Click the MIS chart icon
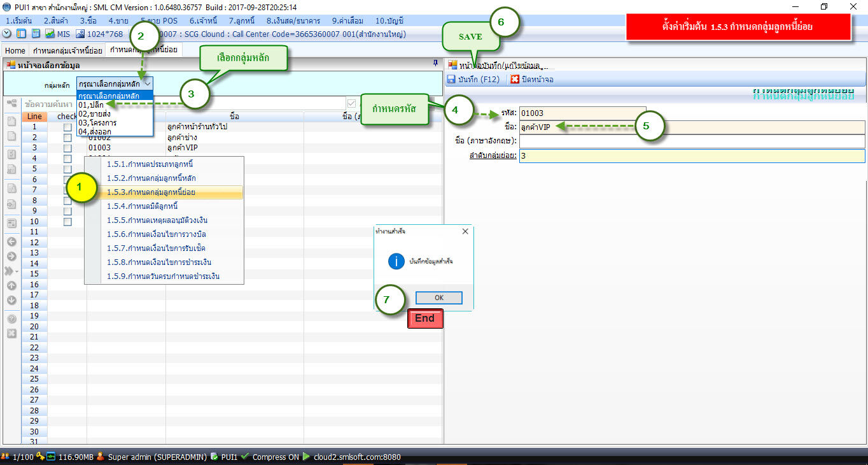 click(50, 34)
